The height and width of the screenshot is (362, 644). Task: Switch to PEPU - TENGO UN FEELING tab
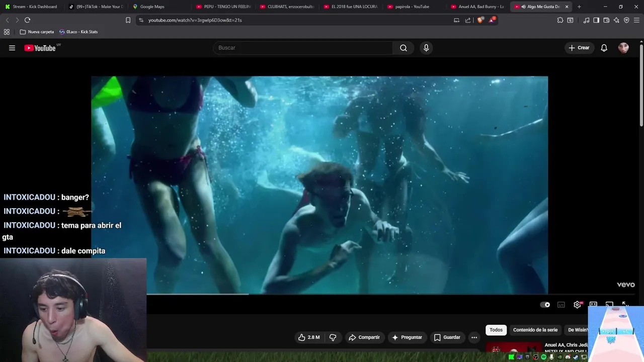coord(223,7)
